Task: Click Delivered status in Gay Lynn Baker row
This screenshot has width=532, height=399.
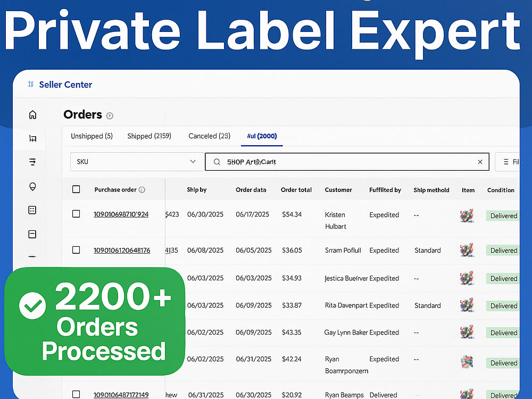Action: pyautogui.click(x=503, y=333)
